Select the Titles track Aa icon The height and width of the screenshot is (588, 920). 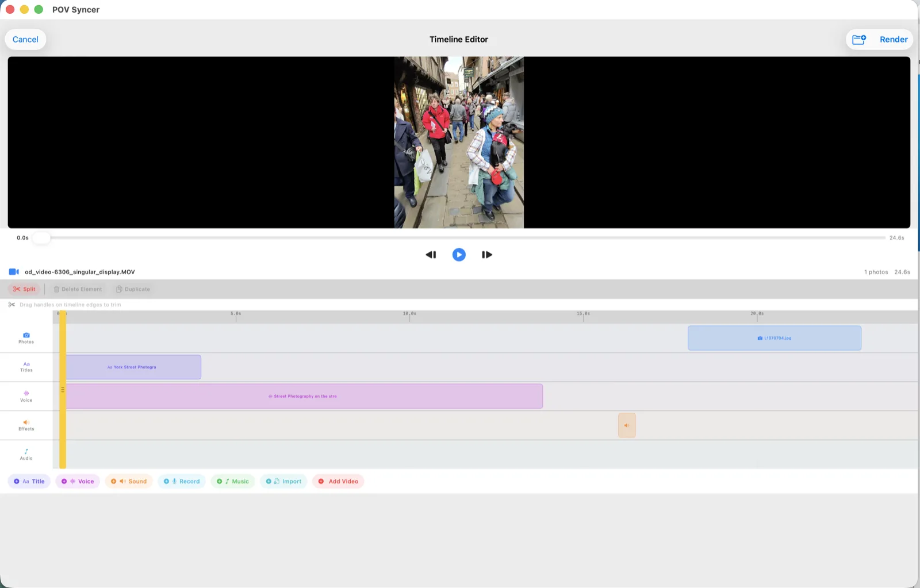coord(26,364)
